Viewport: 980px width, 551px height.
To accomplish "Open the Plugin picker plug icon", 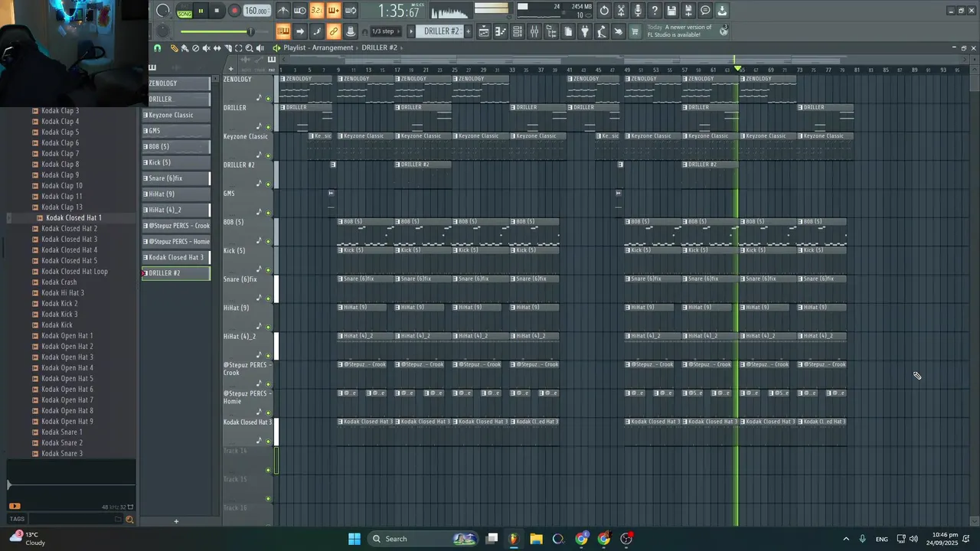I will [585, 31].
